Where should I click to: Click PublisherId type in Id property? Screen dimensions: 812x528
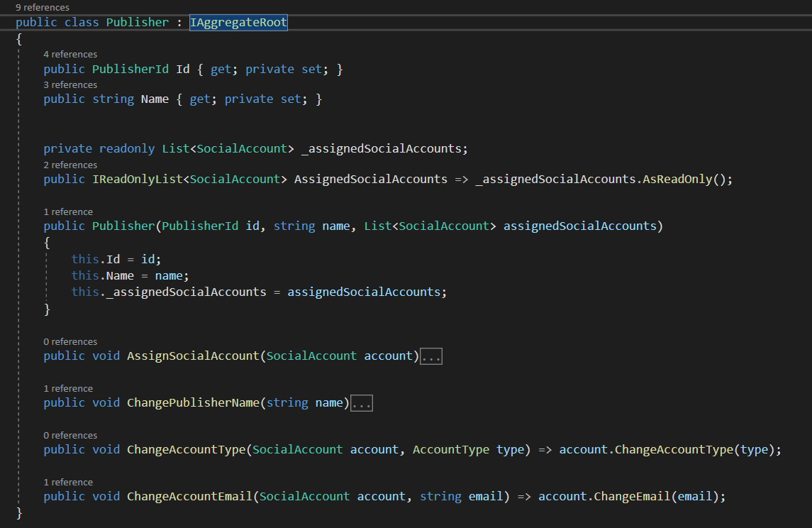pyautogui.click(x=130, y=69)
